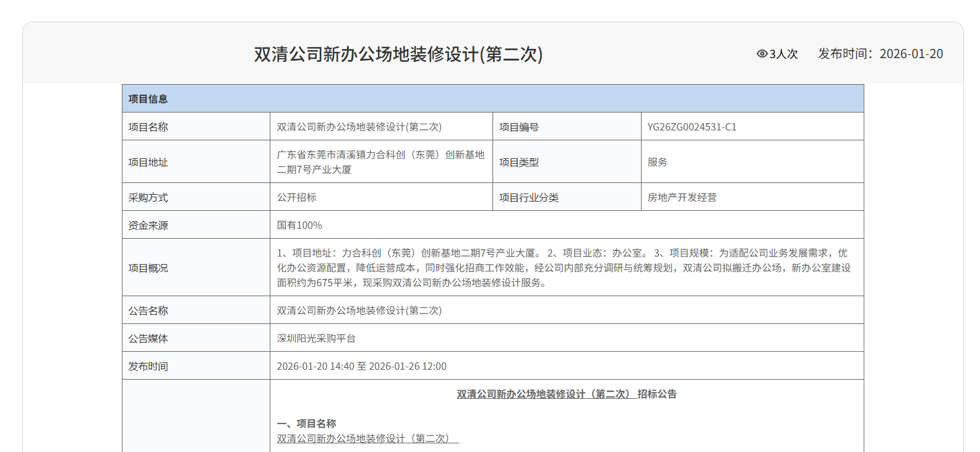
Task: Click the underlined 招标公告 announcement title
Action: point(566,394)
